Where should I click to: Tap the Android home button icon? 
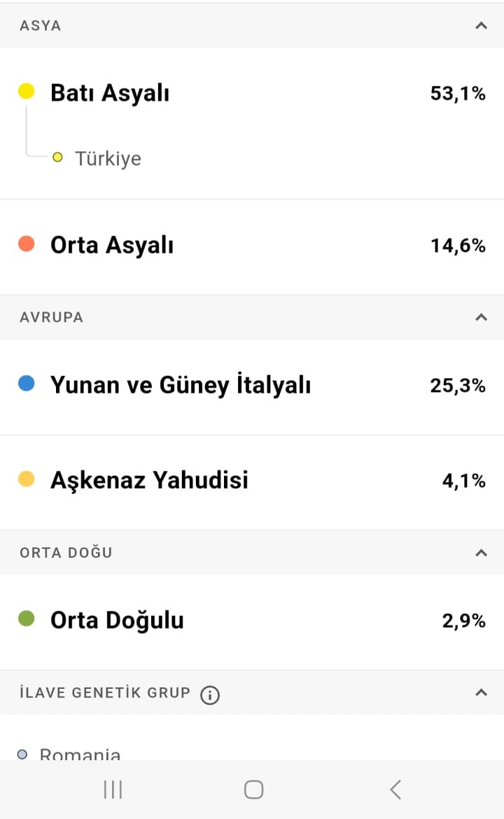point(254,789)
